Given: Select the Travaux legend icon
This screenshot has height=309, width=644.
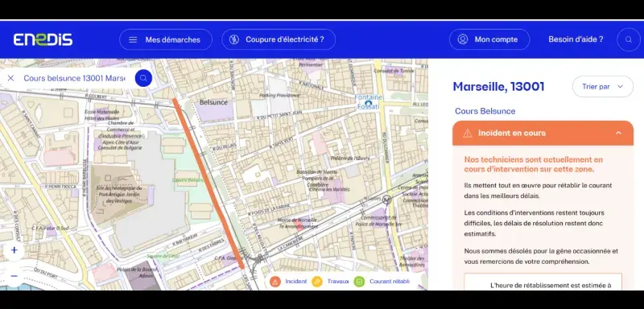Looking at the screenshot, I should pos(317,282).
